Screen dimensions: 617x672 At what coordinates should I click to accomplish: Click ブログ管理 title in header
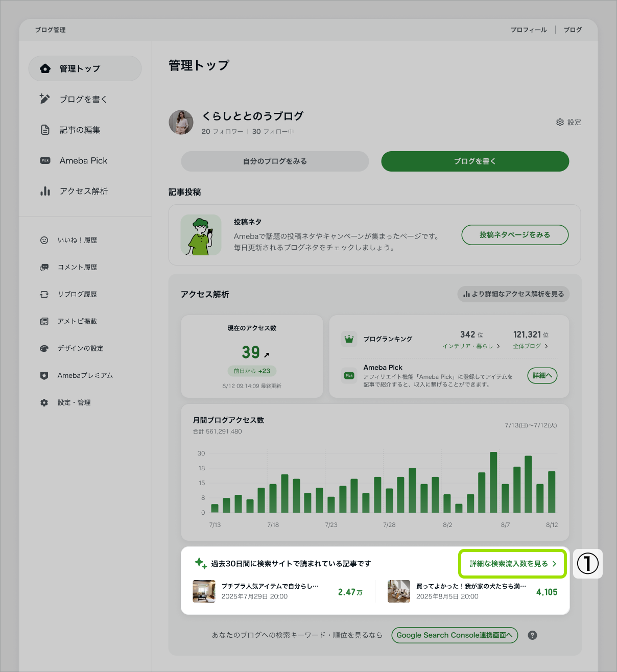[50, 30]
